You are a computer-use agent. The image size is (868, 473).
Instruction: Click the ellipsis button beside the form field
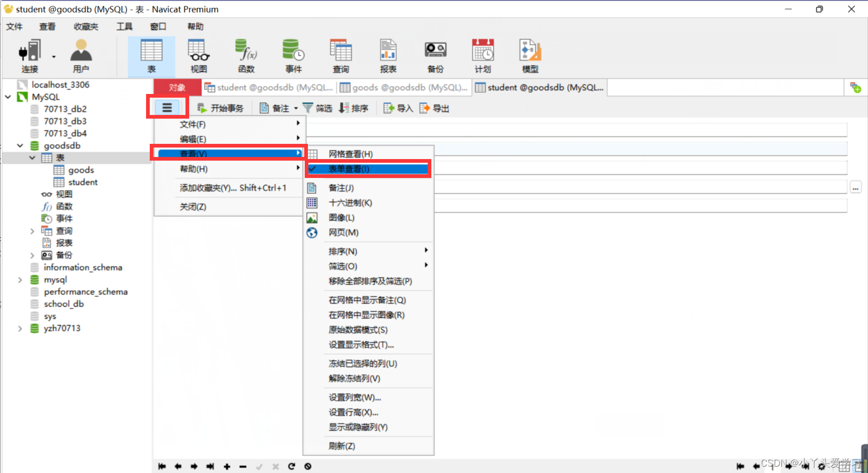[x=856, y=187]
